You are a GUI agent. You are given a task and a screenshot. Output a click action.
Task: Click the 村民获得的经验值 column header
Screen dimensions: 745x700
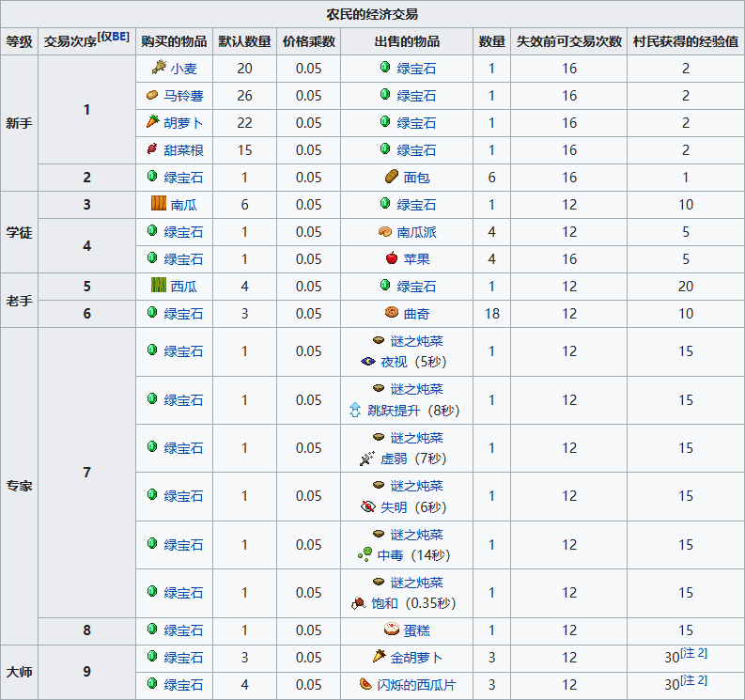pyautogui.click(x=685, y=41)
